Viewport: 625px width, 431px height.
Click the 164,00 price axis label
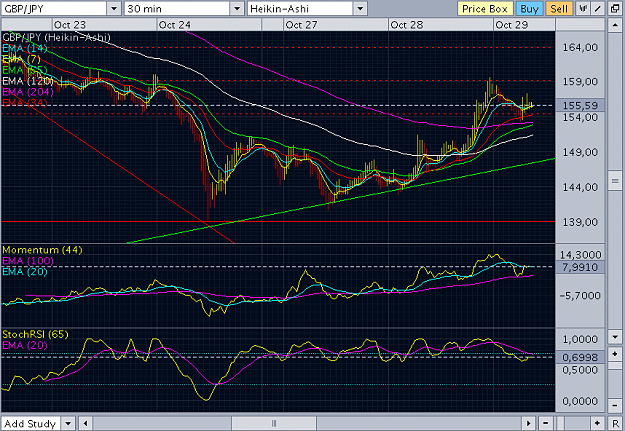click(580, 47)
